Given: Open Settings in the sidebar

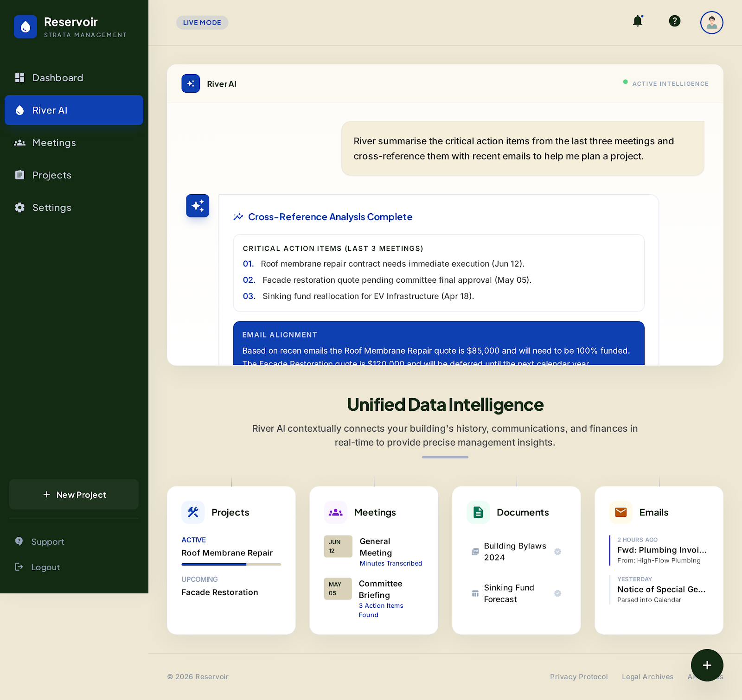Looking at the screenshot, I should point(51,208).
